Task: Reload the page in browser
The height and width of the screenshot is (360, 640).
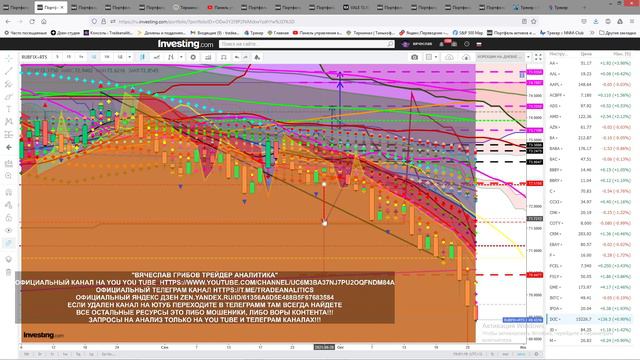Action: [32, 22]
